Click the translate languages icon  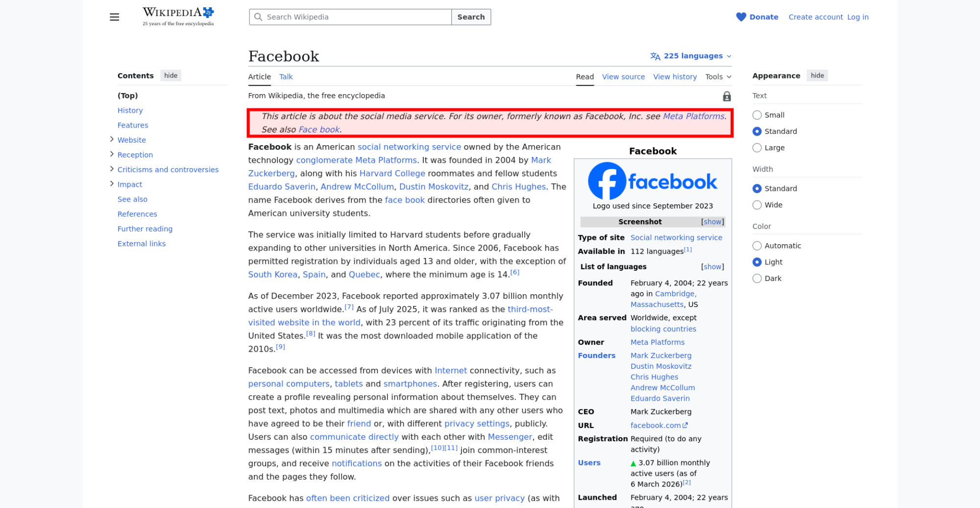tap(655, 56)
